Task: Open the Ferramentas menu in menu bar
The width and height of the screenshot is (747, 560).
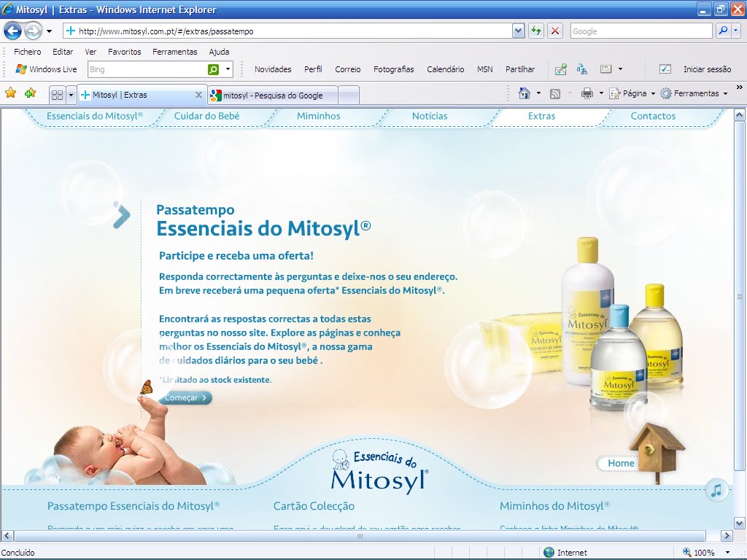Action: click(175, 52)
